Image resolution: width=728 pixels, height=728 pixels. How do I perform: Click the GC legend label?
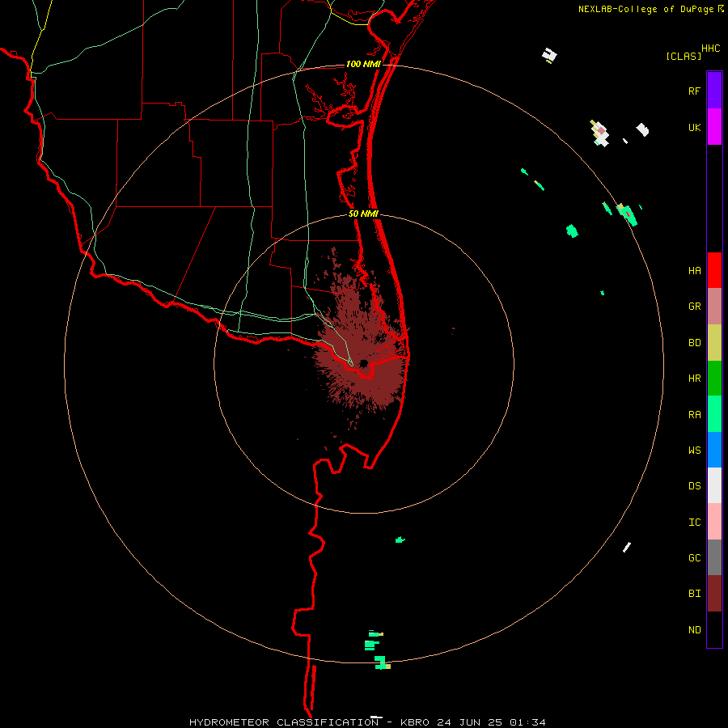pos(694,558)
